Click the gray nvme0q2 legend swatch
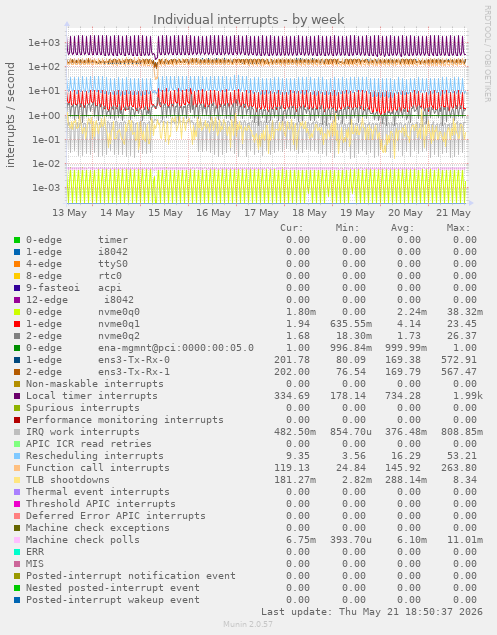Screen dimensions: 497x635 click(x=17, y=336)
